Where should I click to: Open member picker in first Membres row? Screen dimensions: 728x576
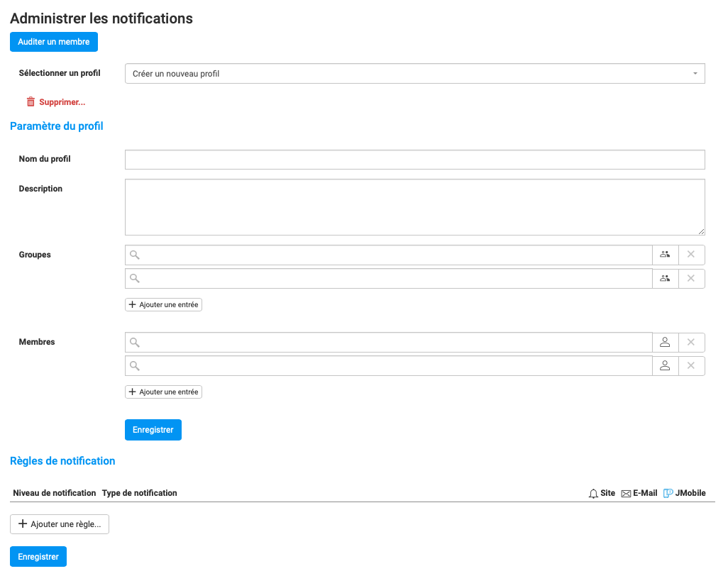[x=665, y=343]
